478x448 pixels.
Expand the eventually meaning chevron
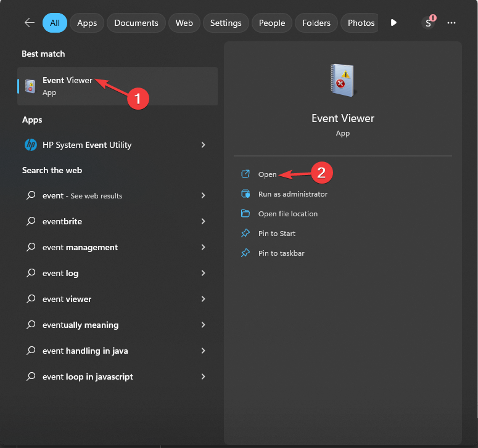(x=203, y=325)
